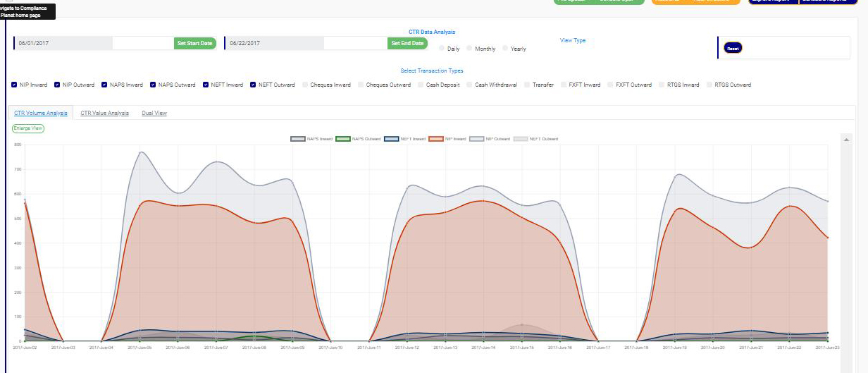868x373 pixels.
Task: Switch to Yearly view type
Action: [505, 49]
